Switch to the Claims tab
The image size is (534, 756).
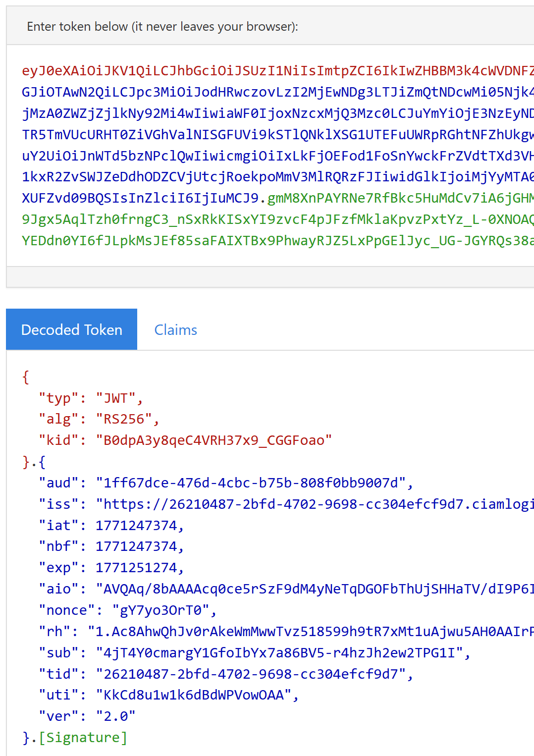pos(175,330)
